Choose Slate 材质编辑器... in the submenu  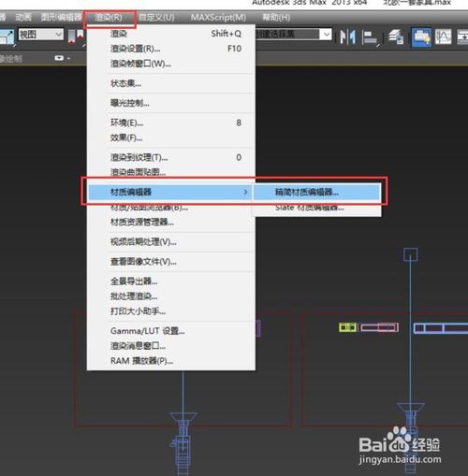click(317, 208)
